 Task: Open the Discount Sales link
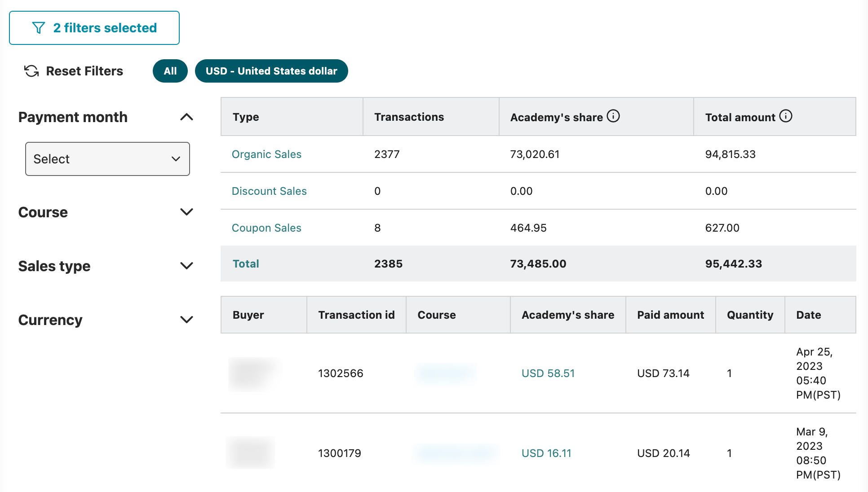click(269, 191)
